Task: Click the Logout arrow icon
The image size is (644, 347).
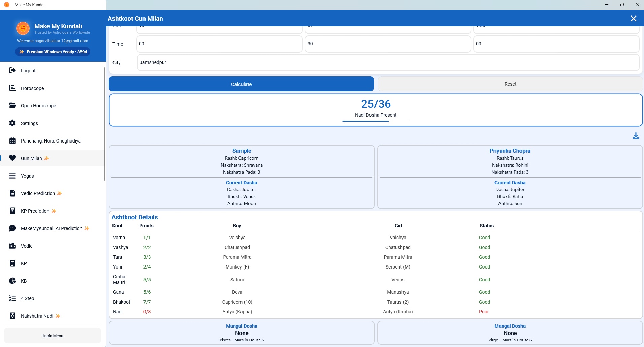Action: [x=12, y=70]
